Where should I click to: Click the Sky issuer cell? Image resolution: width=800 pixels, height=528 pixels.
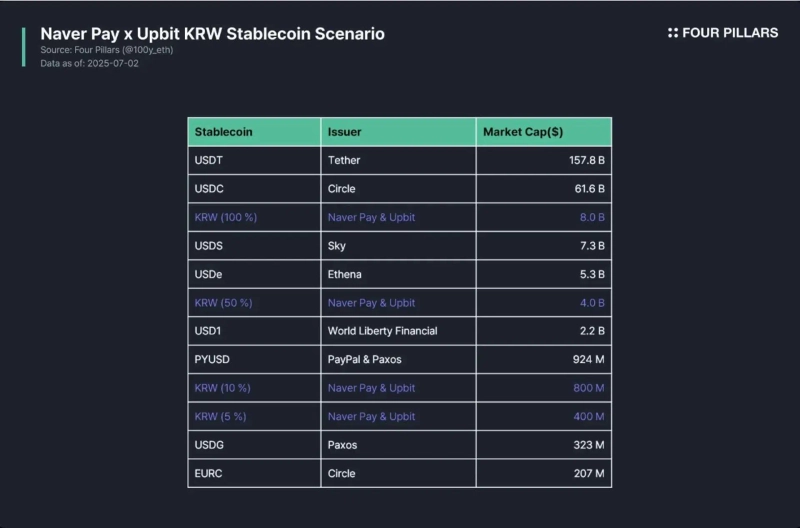[x=337, y=245]
